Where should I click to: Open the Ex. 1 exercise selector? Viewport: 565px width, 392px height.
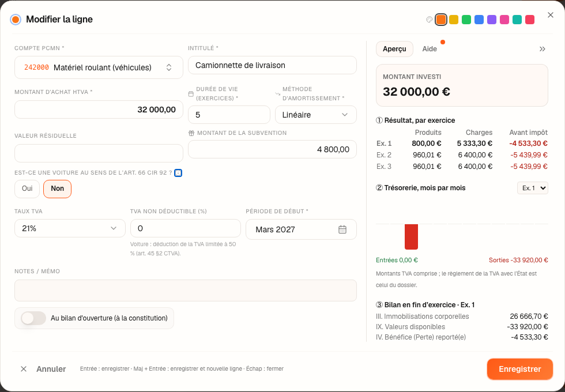(533, 188)
